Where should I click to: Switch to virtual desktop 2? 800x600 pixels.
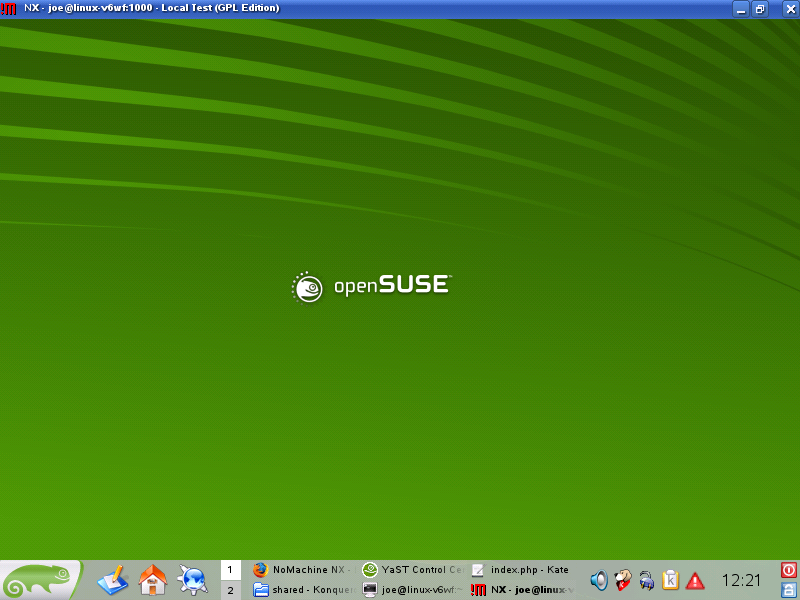(x=231, y=590)
